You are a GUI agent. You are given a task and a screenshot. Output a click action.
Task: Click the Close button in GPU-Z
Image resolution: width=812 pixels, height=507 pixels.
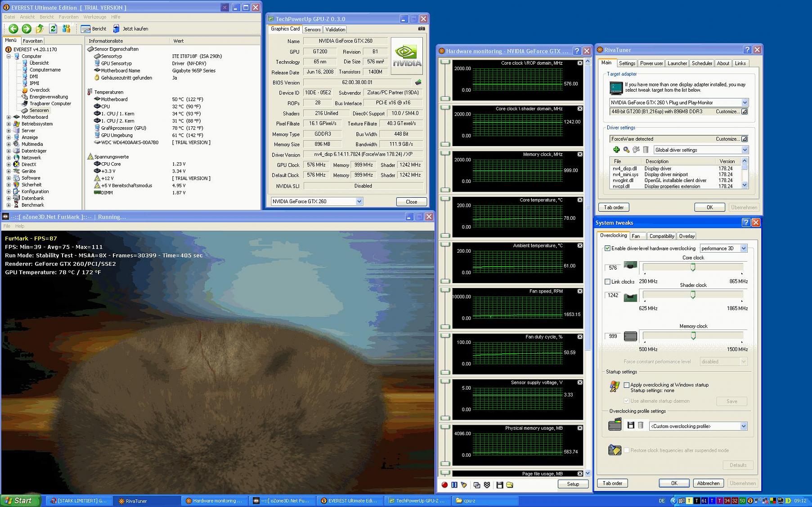click(411, 202)
